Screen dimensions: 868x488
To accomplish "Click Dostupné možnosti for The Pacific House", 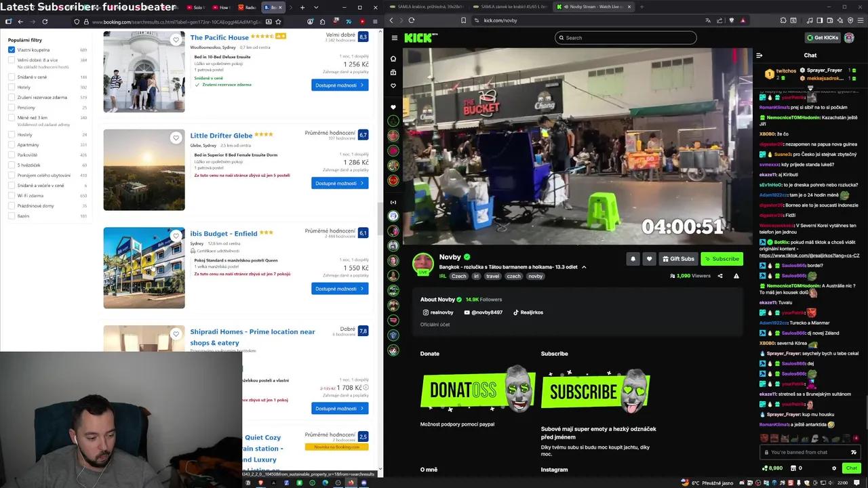I will coord(340,85).
